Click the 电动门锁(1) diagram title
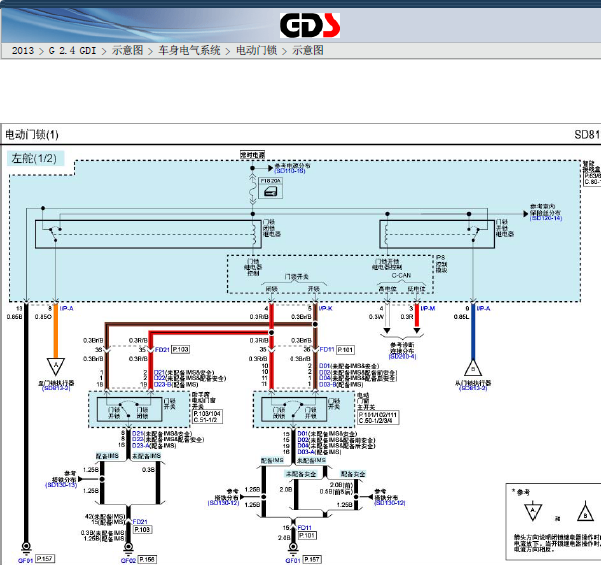The width and height of the screenshot is (601, 565). click(x=32, y=135)
